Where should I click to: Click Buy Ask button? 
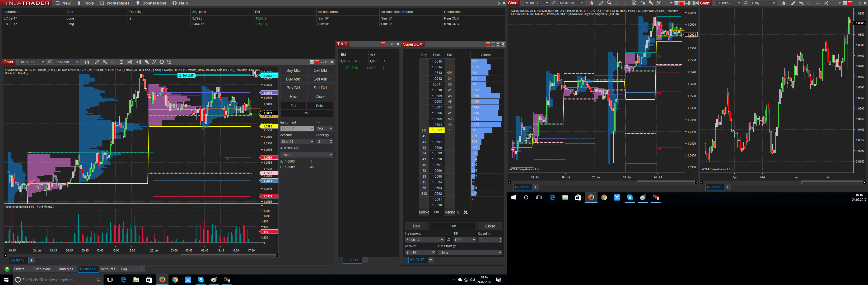coord(293,79)
